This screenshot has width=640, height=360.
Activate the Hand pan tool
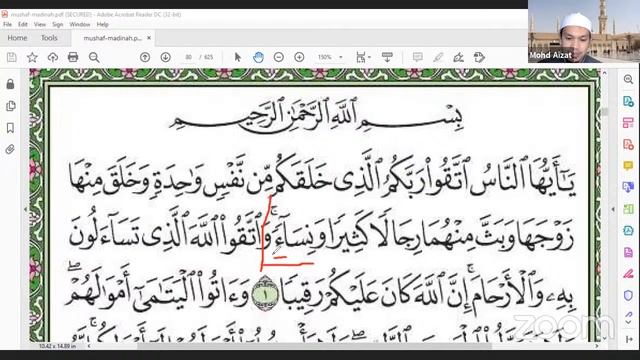pos(258,57)
